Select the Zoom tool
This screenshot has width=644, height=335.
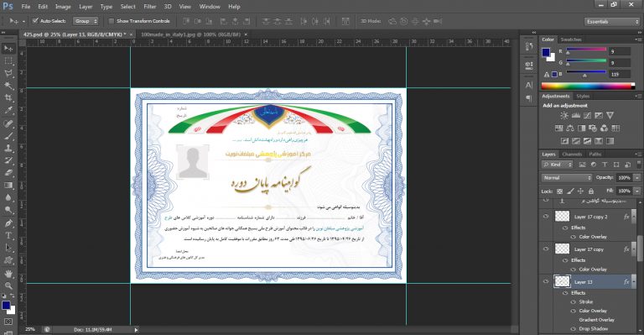[8, 285]
